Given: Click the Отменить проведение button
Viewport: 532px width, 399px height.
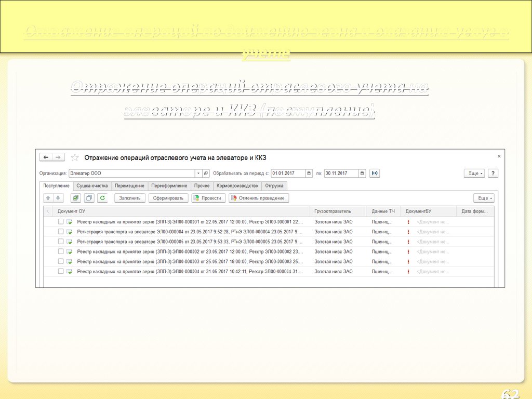Looking at the screenshot, I should click(259, 198).
